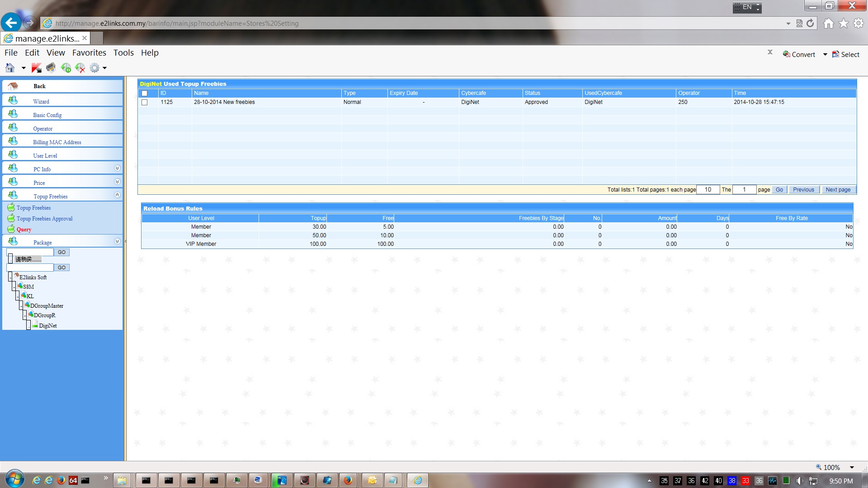The width and height of the screenshot is (868, 488).
Task: Click the Billing MAC Address icon
Action: point(13,141)
